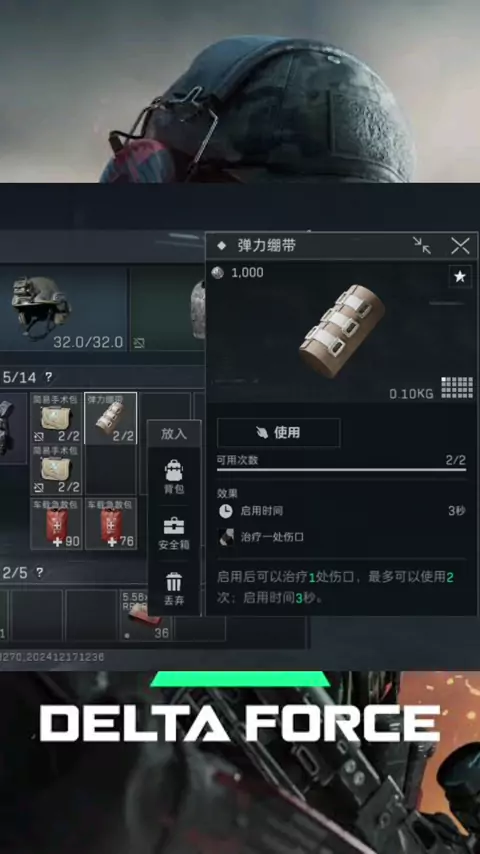The height and width of the screenshot is (854, 480).
Task: Click the backpack icon in the 放入 menu
Action: point(174,470)
